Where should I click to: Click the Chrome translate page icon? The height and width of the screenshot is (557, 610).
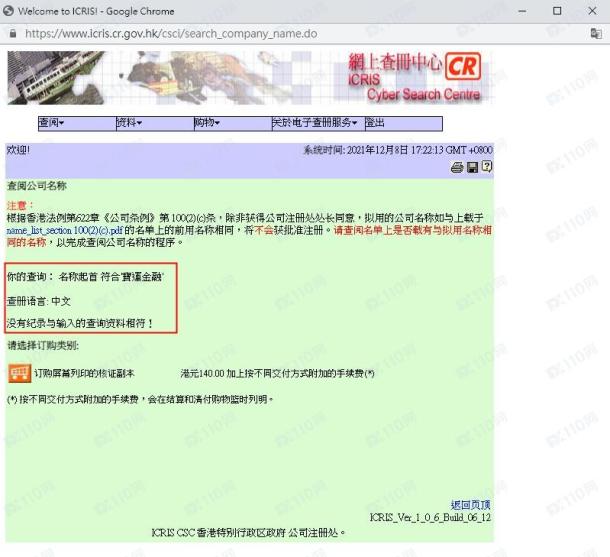[x=596, y=33]
